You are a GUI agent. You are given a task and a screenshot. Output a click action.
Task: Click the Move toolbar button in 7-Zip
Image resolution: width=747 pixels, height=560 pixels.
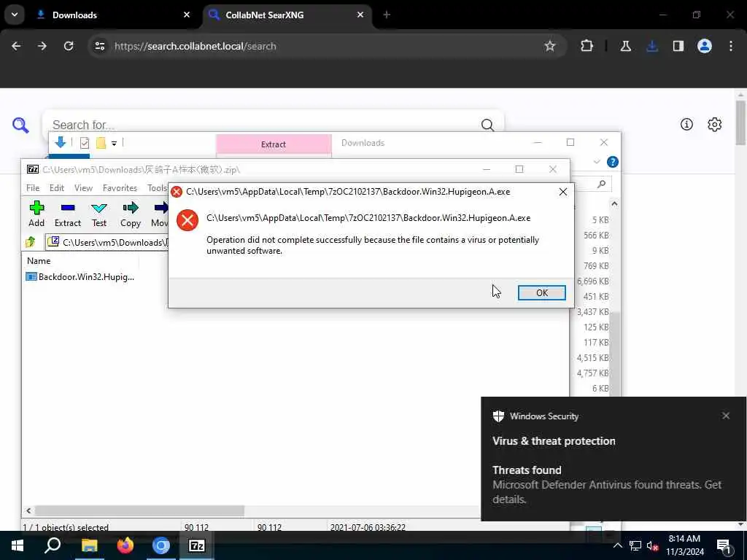[x=160, y=214]
